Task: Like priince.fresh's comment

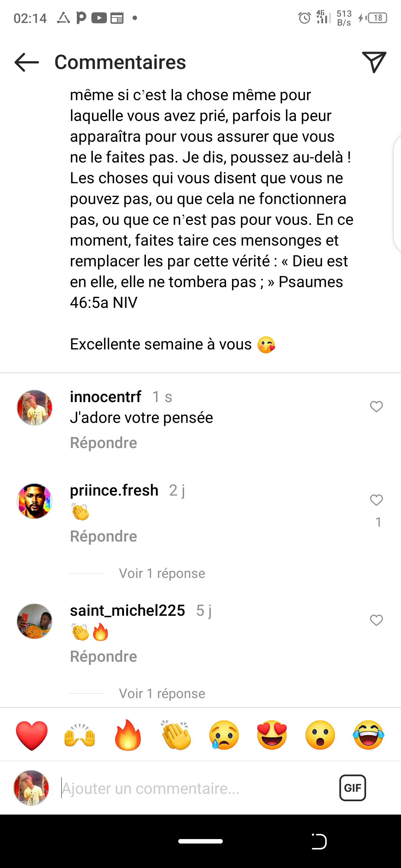Action: 376,500
